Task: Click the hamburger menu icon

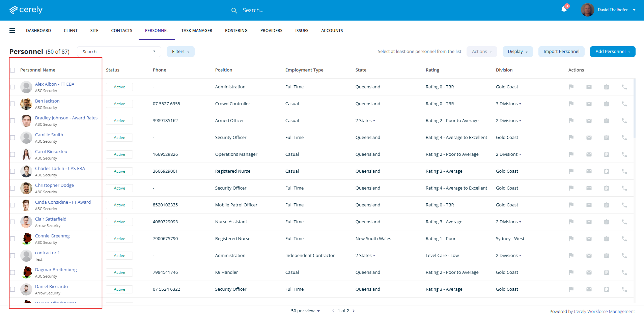Action: (12, 31)
